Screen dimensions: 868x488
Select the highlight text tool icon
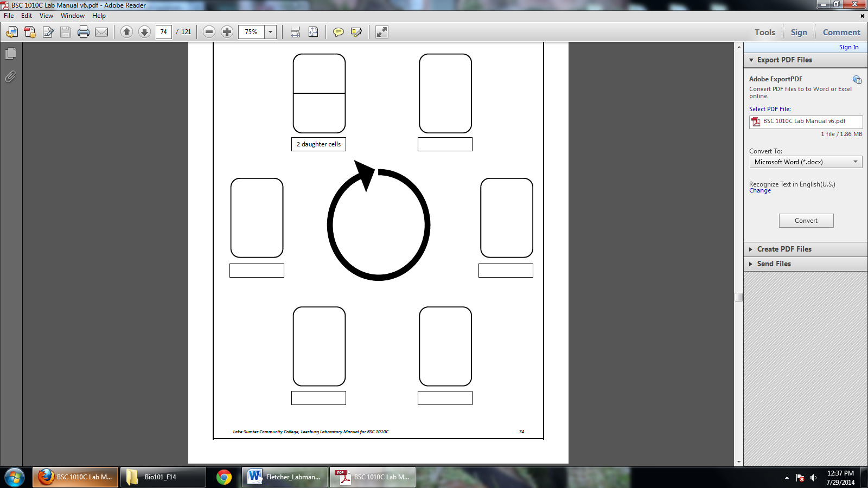click(x=356, y=32)
